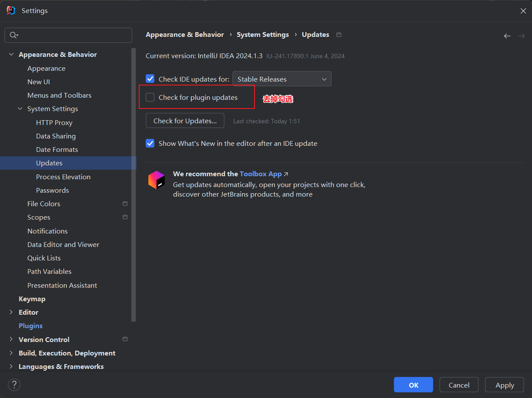Select New UI settings page

pos(39,82)
